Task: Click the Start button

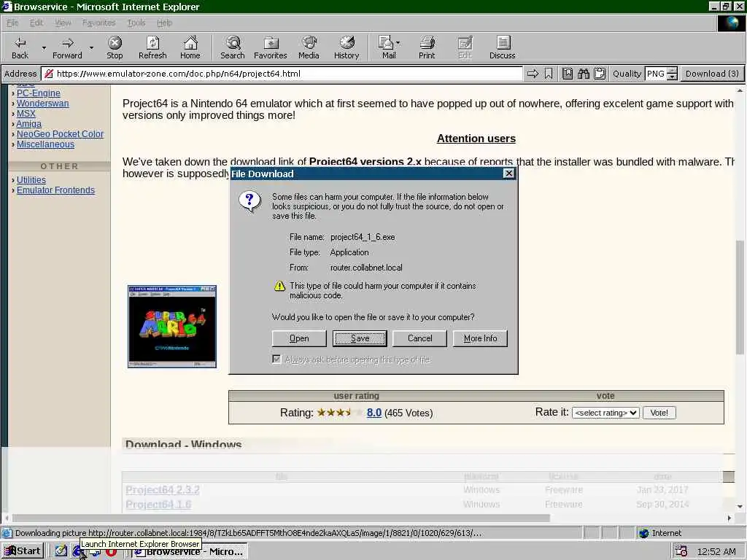Action: pyautogui.click(x=23, y=551)
